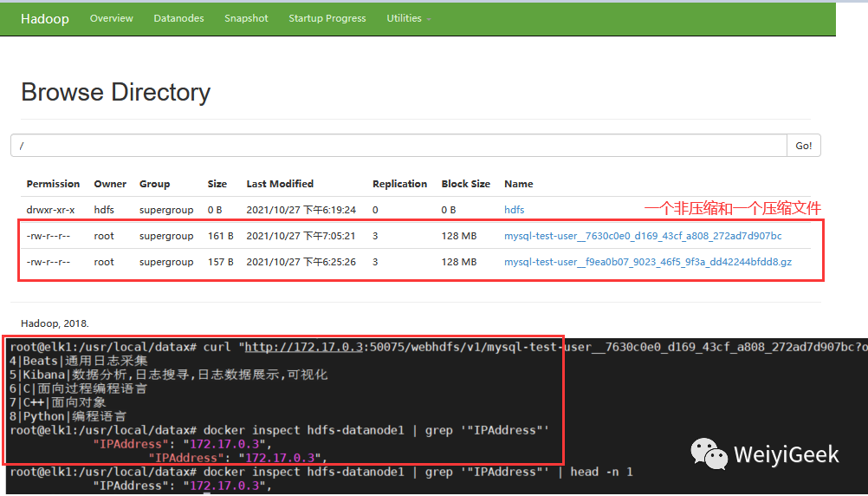
Task: Open file mysql-test-user__7630c0e0 link
Action: click(643, 236)
